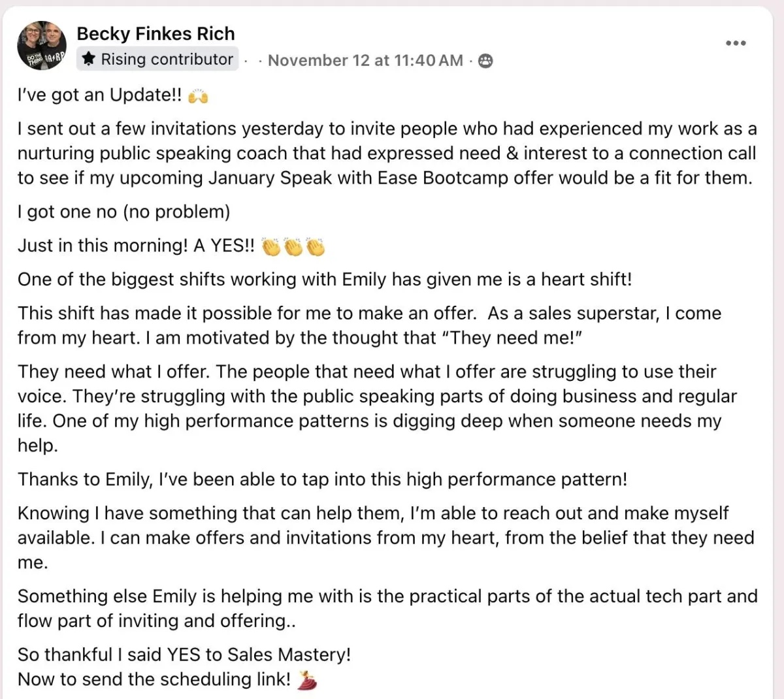
Task: Click the middle clapping hands emoji
Action: click(x=293, y=247)
